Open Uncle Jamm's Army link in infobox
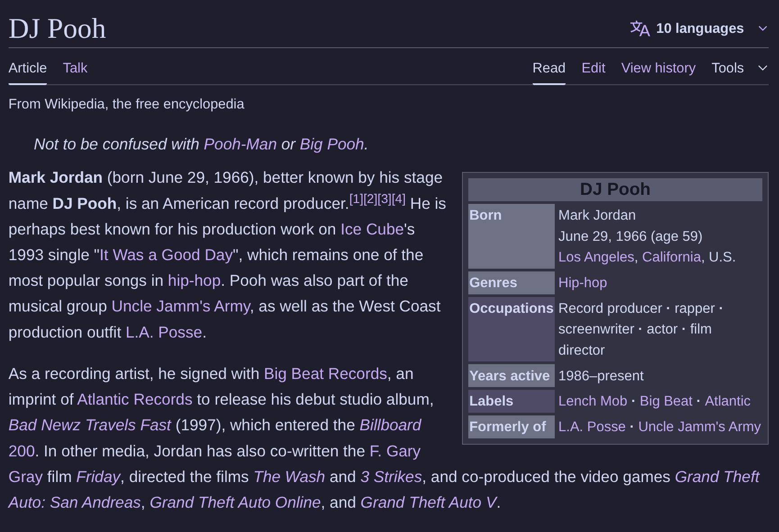779x532 pixels. point(700,427)
